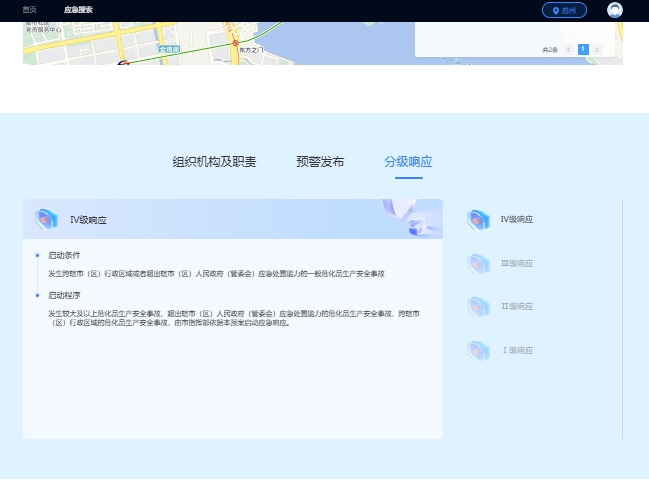Go to next page arrow in map panel
The width and height of the screenshot is (649, 480).
[x=597, y=50]
